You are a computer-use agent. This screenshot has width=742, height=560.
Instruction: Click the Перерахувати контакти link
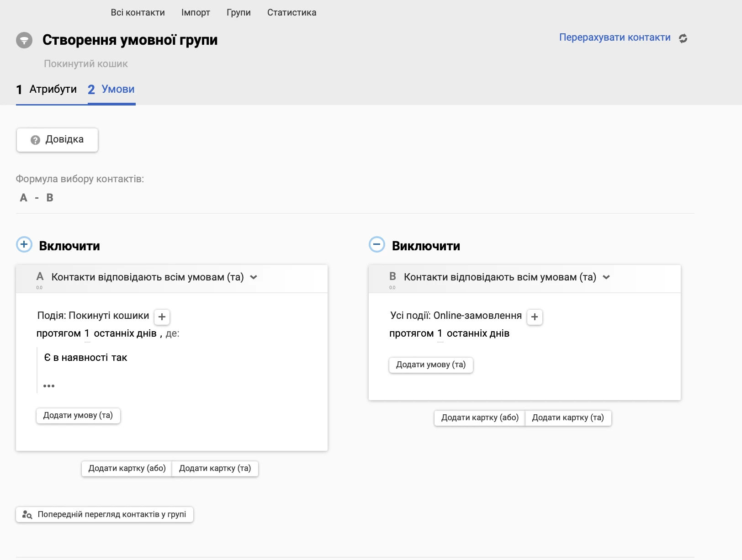coord(615,37)
